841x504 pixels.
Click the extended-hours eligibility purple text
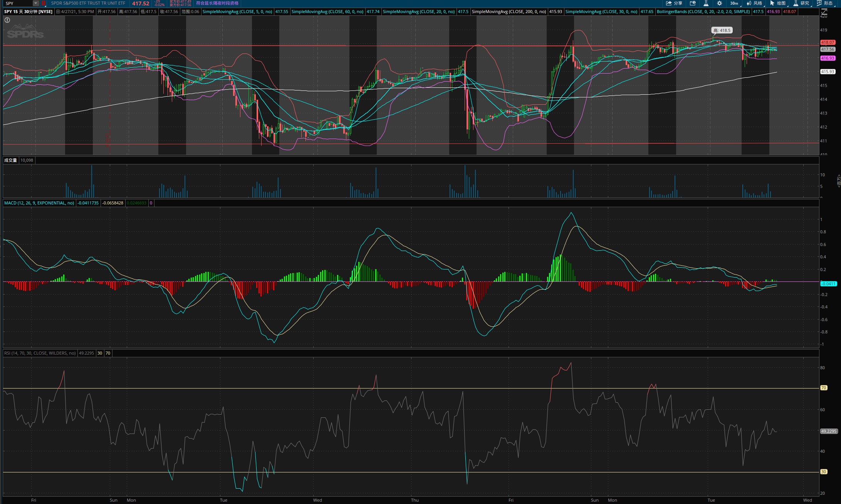pyautogui.click(x=217, y=3)
